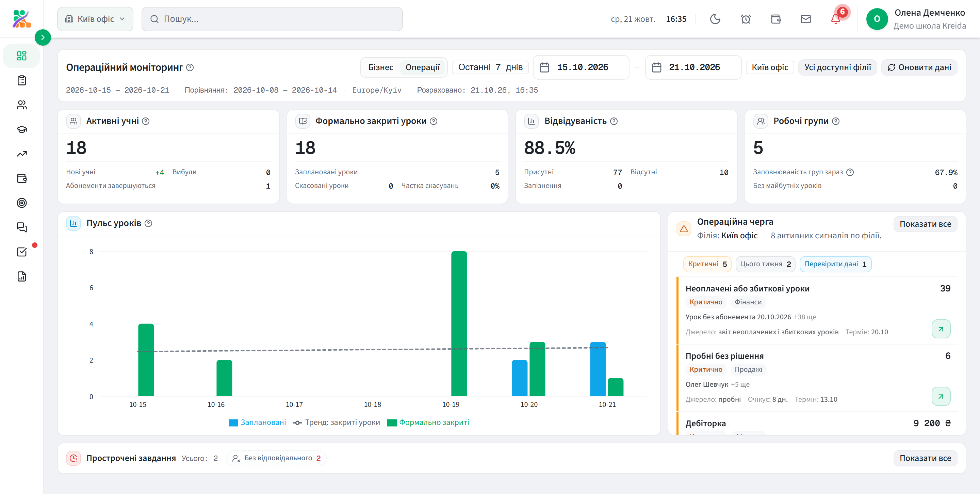Click Показати все in Операційна черга

[925, 224]
